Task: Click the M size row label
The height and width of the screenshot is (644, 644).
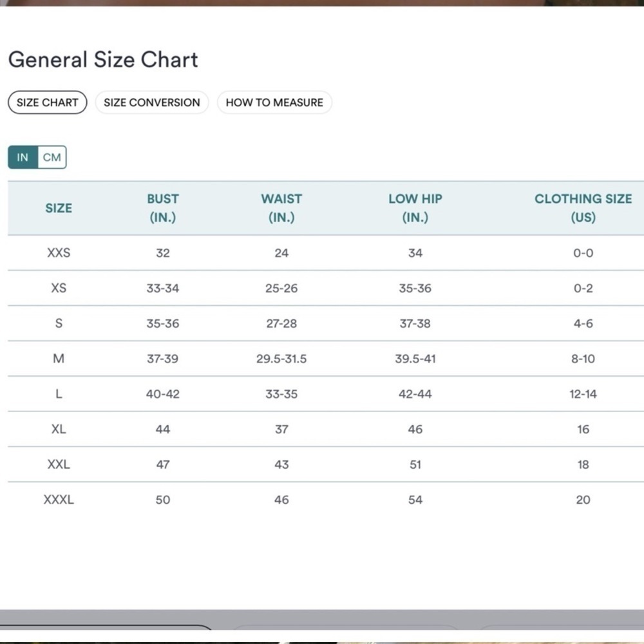Action: (59, 359)
